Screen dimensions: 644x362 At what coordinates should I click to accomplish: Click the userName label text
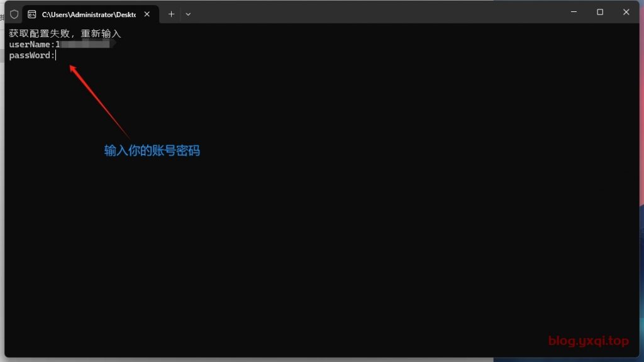point(31,45)
